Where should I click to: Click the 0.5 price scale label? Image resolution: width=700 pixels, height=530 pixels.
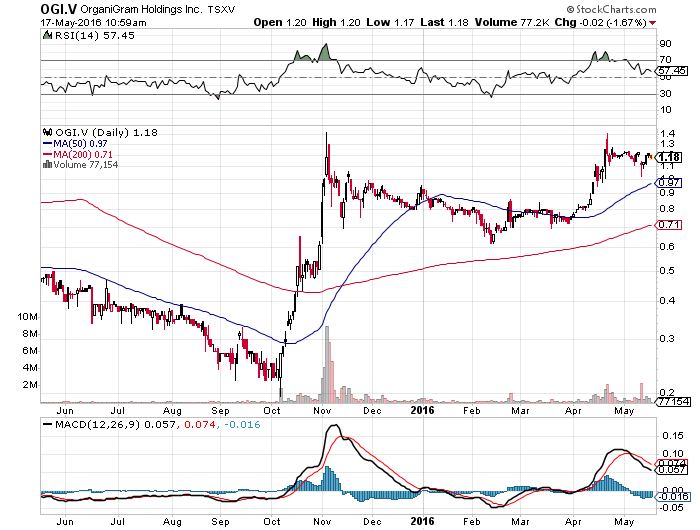[667, 271]
